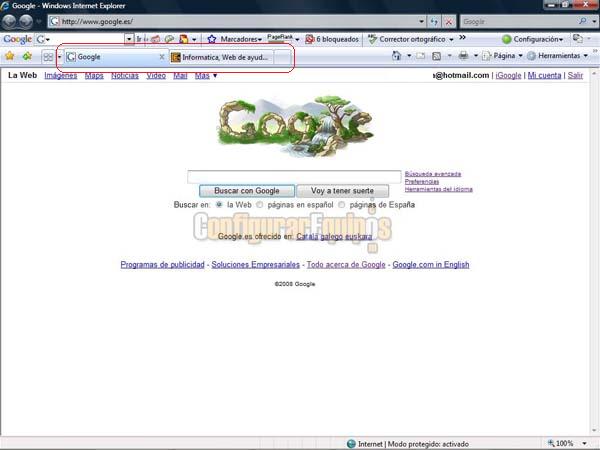Click the Google Toolbar Ir (Go) button
Viewport: 600px width, 450px height.
tap(139, 39)
